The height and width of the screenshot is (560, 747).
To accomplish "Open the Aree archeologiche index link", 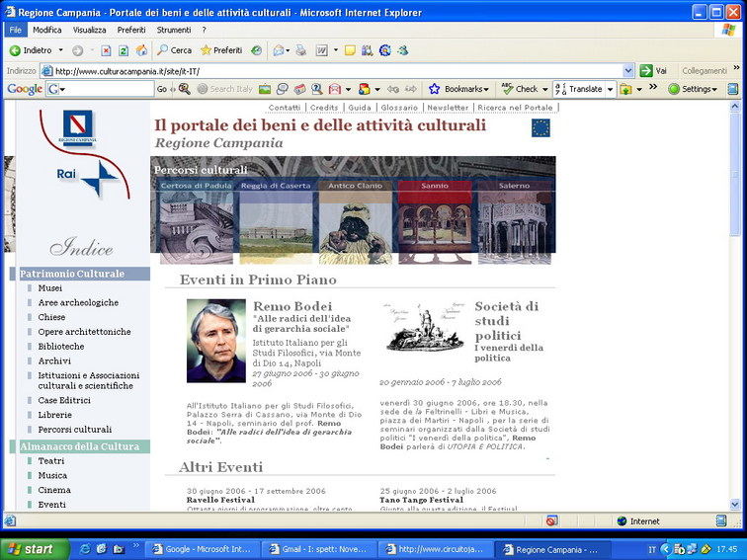I will [78, 303].
